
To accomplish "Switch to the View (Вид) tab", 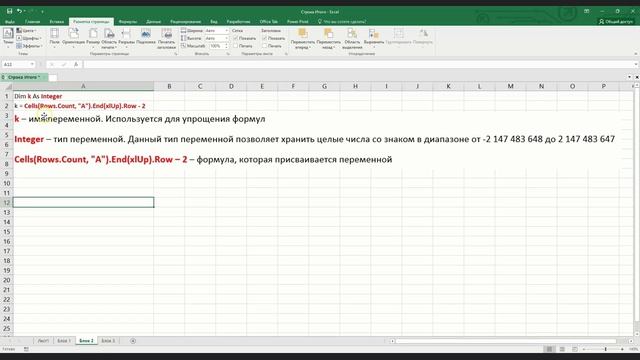I will [214, 22].
